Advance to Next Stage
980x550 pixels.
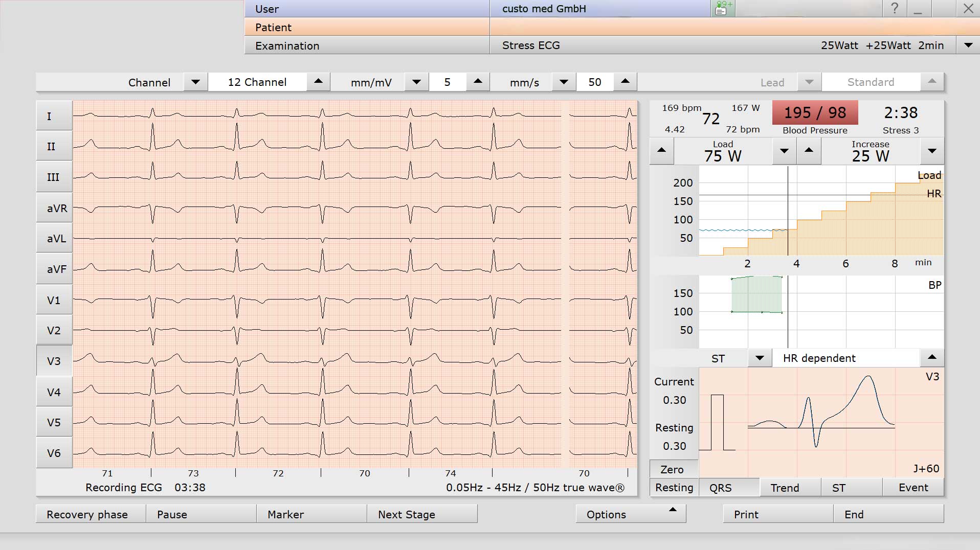click(422, 514)
